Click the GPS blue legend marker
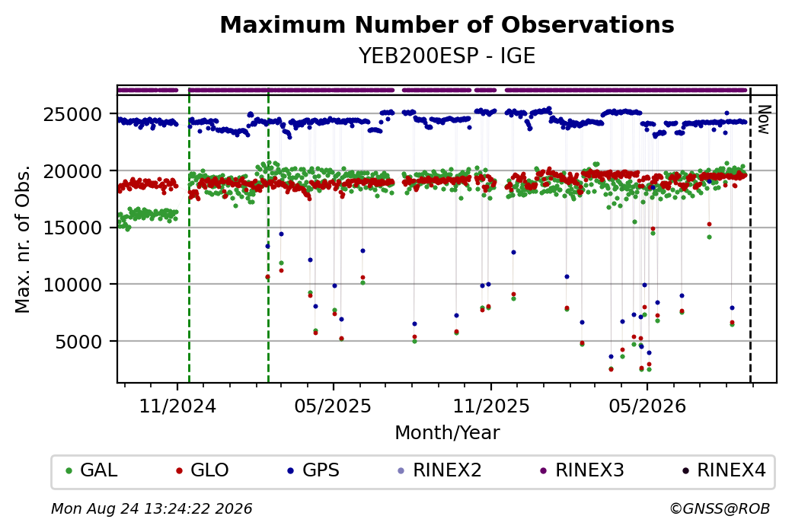Image resolution: width=792 pixels, height=532 pixels. point(290,471)
